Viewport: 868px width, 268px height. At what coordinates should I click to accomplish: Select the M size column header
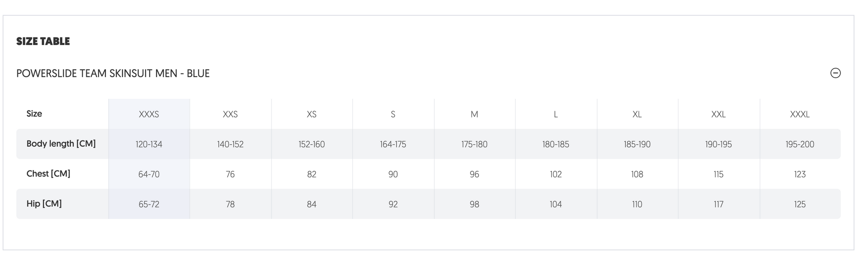pos(474,114)
